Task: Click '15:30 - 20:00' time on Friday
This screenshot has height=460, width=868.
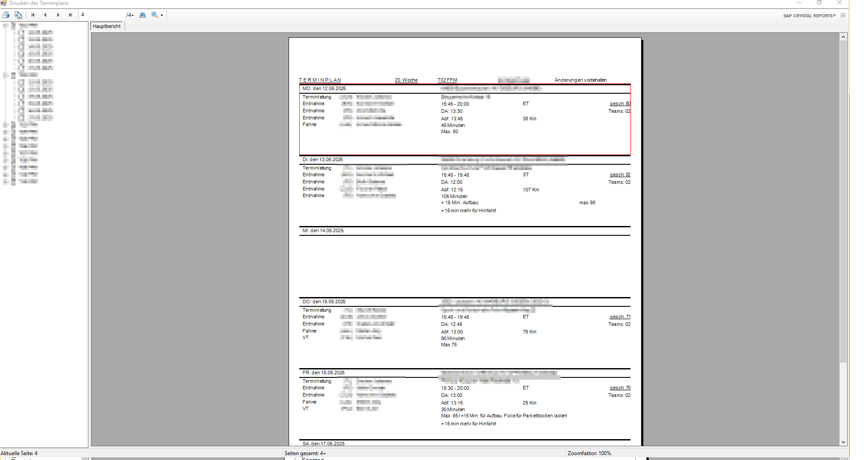Action: [455, 389]
